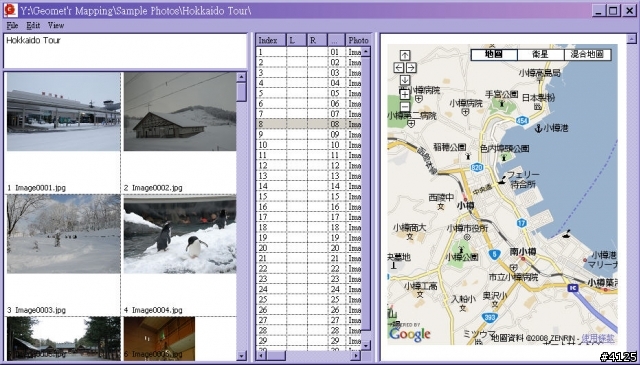Viewport: 640px width, 365px height.
Task: Select table row with index 12
Action: 309,165
